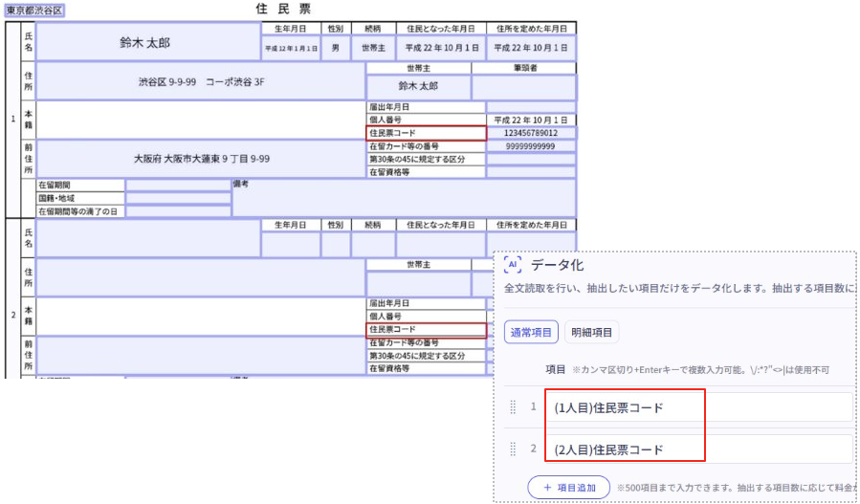
Task: Select the 世帯主 name 鈴木 太郎 region
Action: 418,86
